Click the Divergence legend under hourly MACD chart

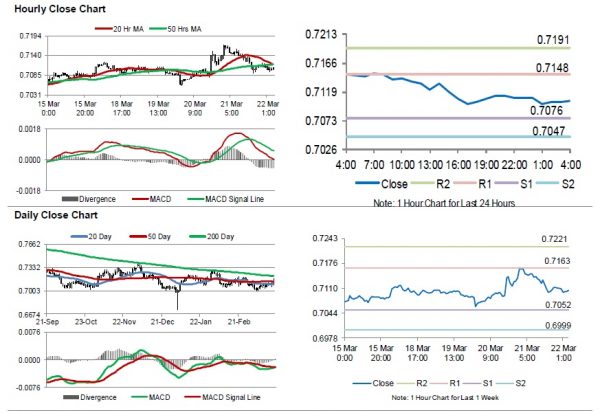click(92, 199)
